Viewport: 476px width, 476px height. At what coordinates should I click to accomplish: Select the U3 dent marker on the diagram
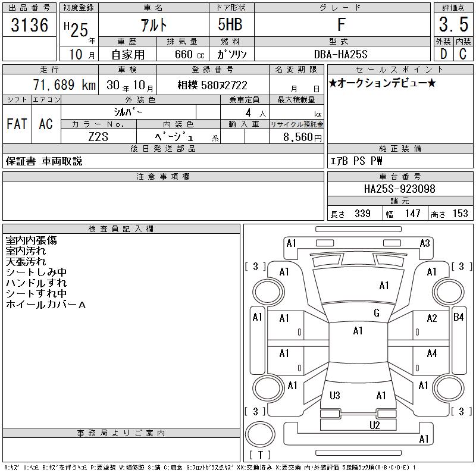point(334,396)
